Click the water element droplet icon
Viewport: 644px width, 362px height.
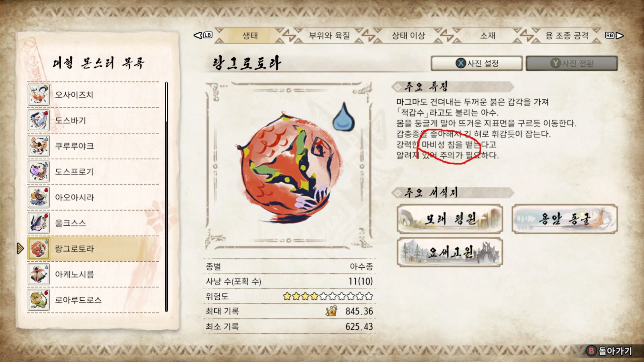point(343,117)
